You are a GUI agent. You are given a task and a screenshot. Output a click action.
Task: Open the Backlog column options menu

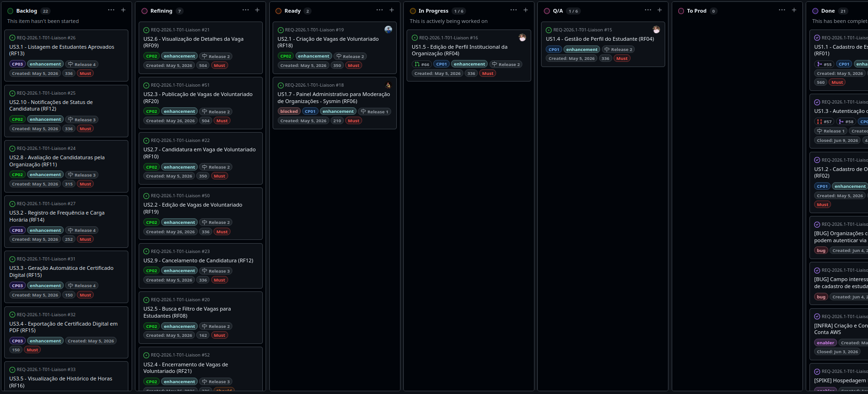click(111, 10)
